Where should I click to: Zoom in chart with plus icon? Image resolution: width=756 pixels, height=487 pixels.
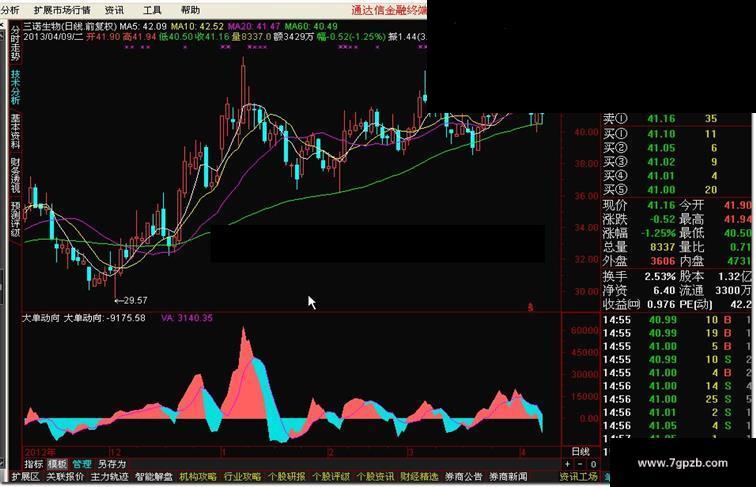(567, 464)
